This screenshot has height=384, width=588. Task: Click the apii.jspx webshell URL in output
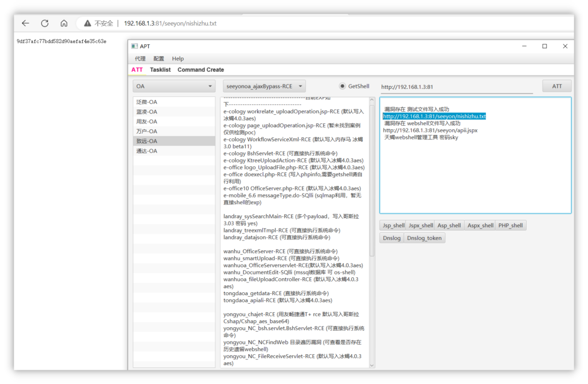[430, 130]
